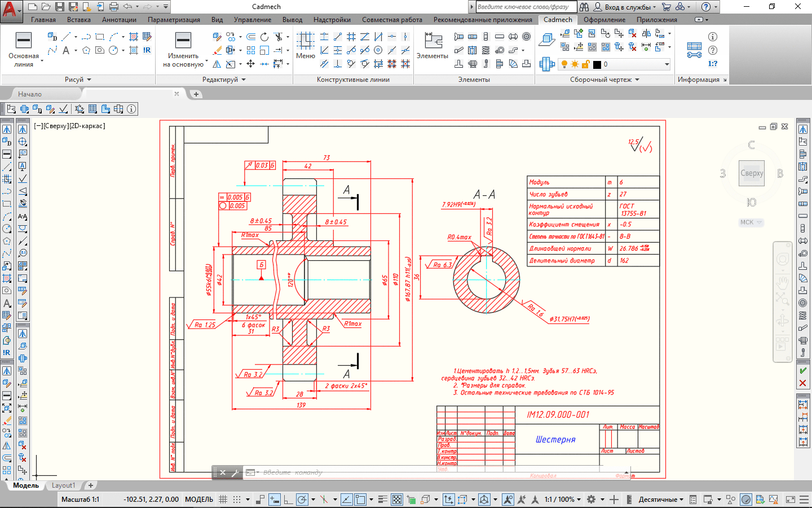Click the Rotate tool in the Редактируй panel

pyautogui.click(x=264, y=37)
